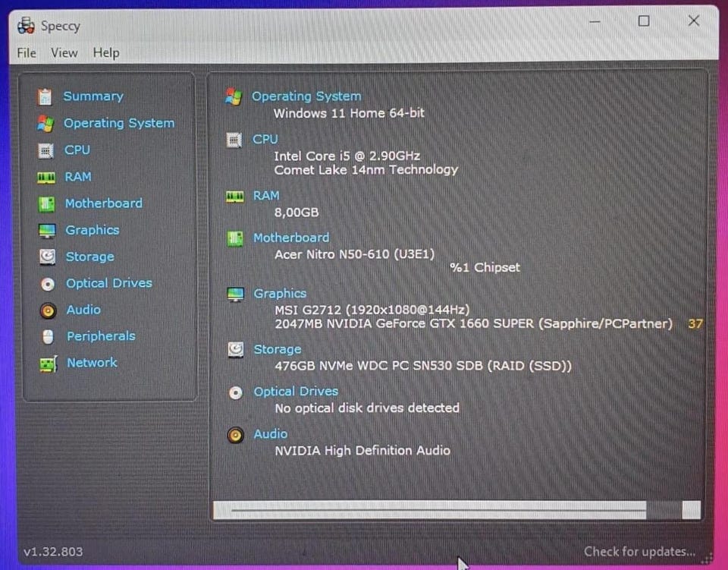728x570 pixels.
Task: Click the Audio speaker icon in summary panel
Action: 236,436
